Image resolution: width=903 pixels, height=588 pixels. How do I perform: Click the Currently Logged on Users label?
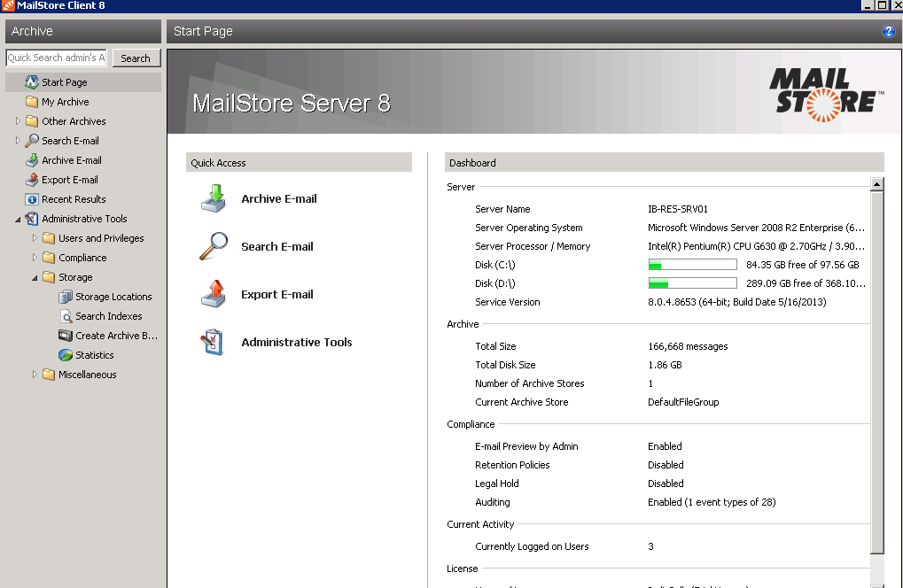coord(532,546)
